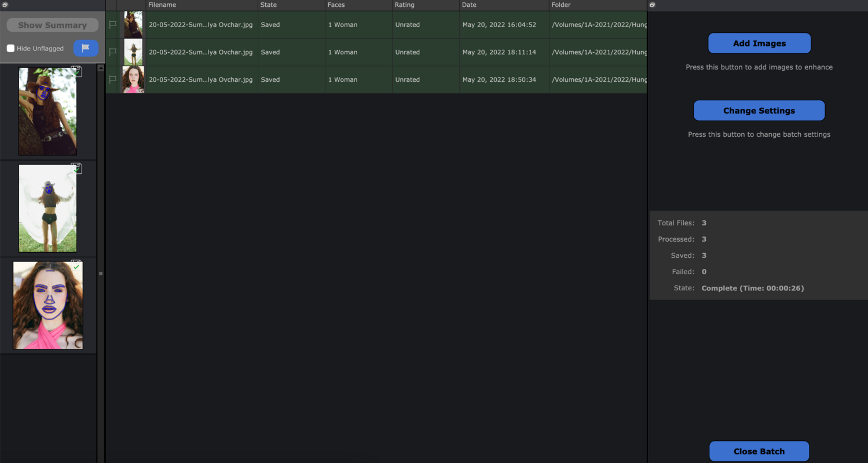Flag the third image row
This screenshot has height=463, width=868.
(113, 79)
